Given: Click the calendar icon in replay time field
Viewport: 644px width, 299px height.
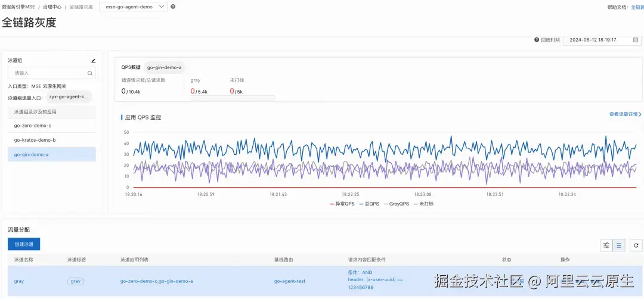Looking at the screenshot, I should click(x=636, y=40).
